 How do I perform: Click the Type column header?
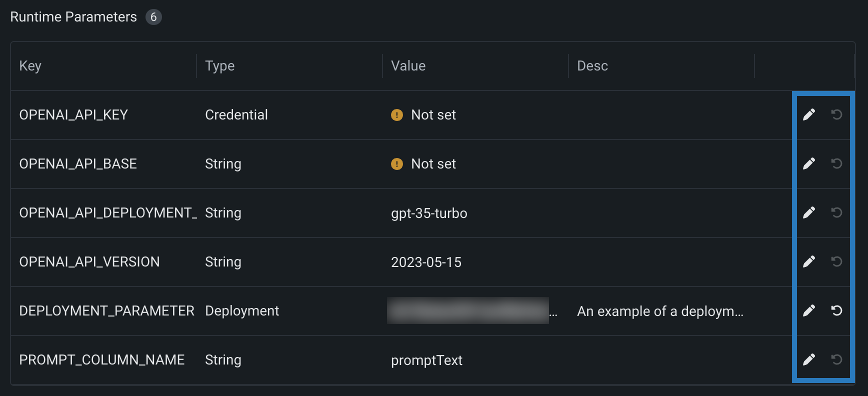pyautogui.click(x=220, y=66)
